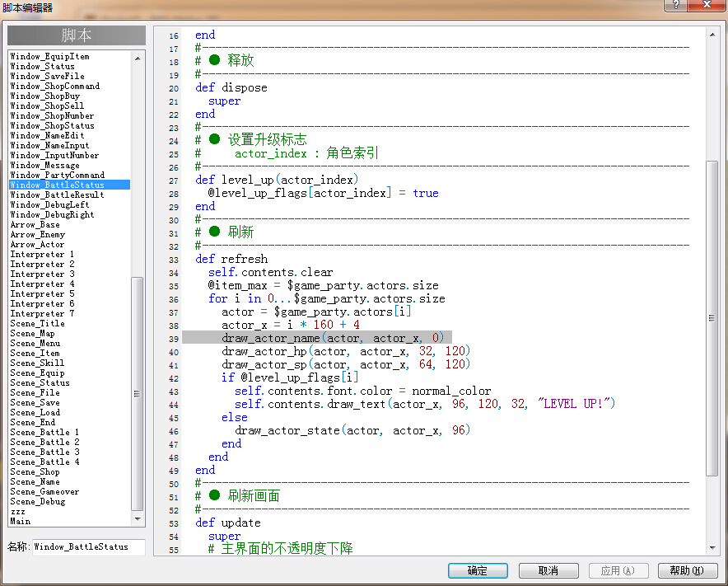Select Window_NameEdit script
Viewport: 728px width, 586px height.
48,135
